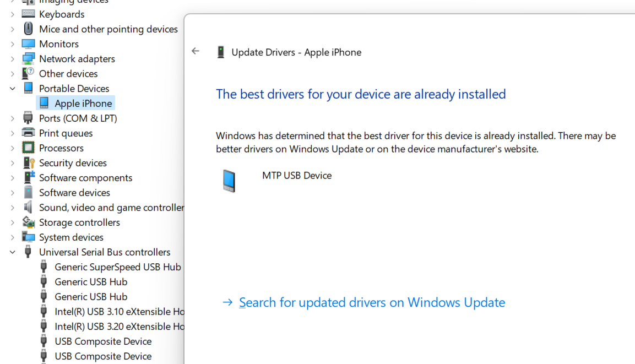Click the Sound, video and game controllers speaker icon
This screenshot has width=635, height=364.
pos(28,207)
